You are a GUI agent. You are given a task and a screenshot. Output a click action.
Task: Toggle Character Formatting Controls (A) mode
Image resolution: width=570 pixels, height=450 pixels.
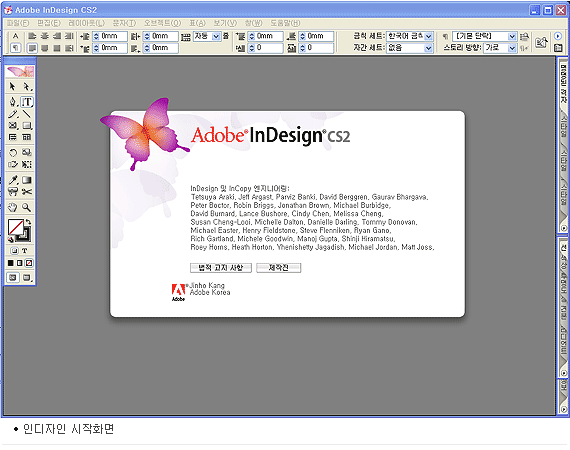15,36
